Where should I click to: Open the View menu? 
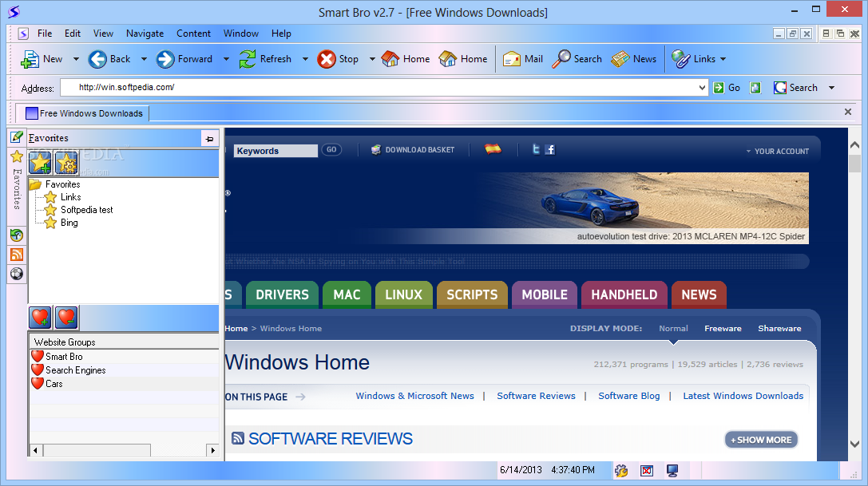(x=103, y=34)
